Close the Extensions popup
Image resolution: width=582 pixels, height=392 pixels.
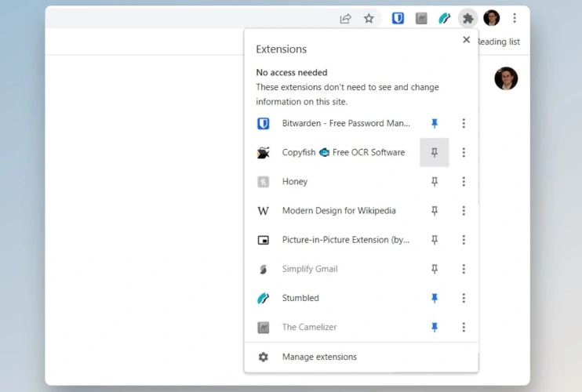466,40
